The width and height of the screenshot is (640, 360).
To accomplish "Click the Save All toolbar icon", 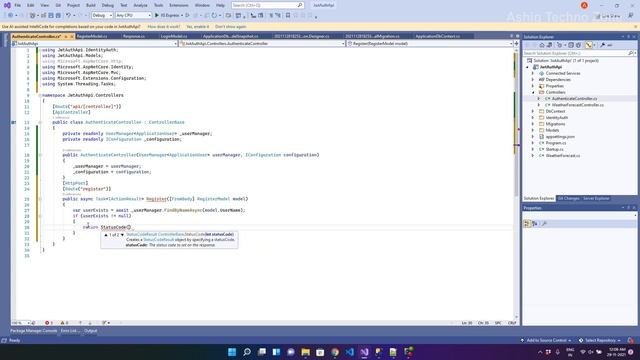I will (x=58, y=15).
